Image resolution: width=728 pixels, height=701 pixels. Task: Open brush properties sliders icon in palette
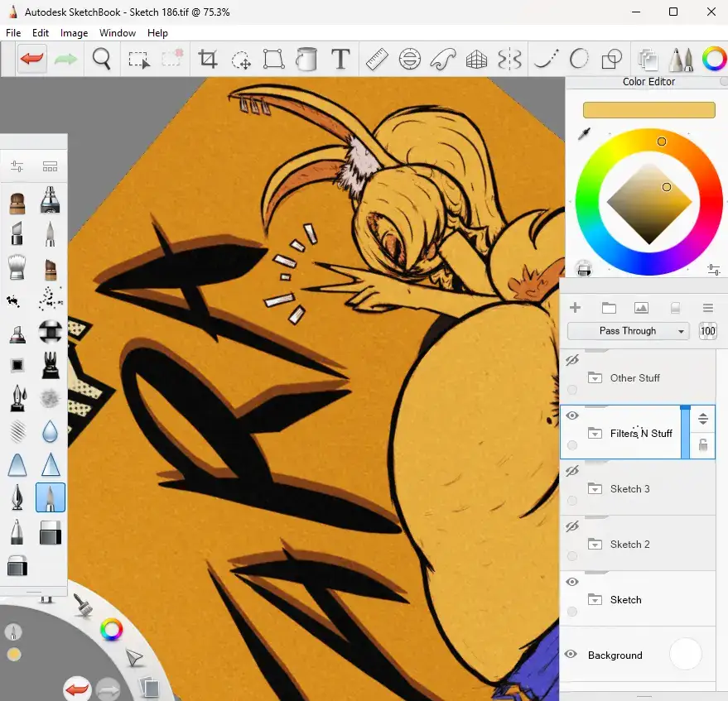tap(17, 166)
